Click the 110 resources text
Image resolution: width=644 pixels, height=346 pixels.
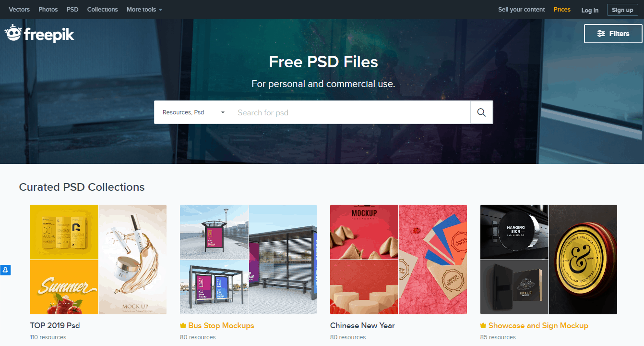point(48,337)
